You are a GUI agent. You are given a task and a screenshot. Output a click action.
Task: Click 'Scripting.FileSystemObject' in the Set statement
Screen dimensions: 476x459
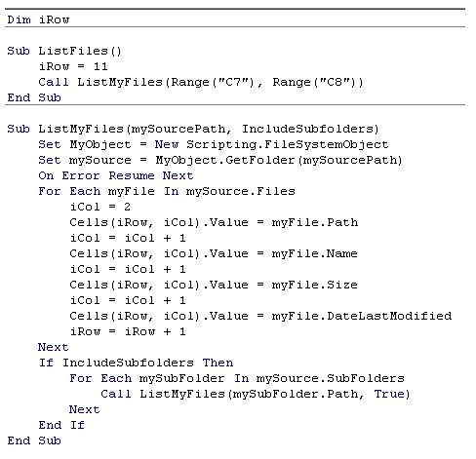pos(288,144)
